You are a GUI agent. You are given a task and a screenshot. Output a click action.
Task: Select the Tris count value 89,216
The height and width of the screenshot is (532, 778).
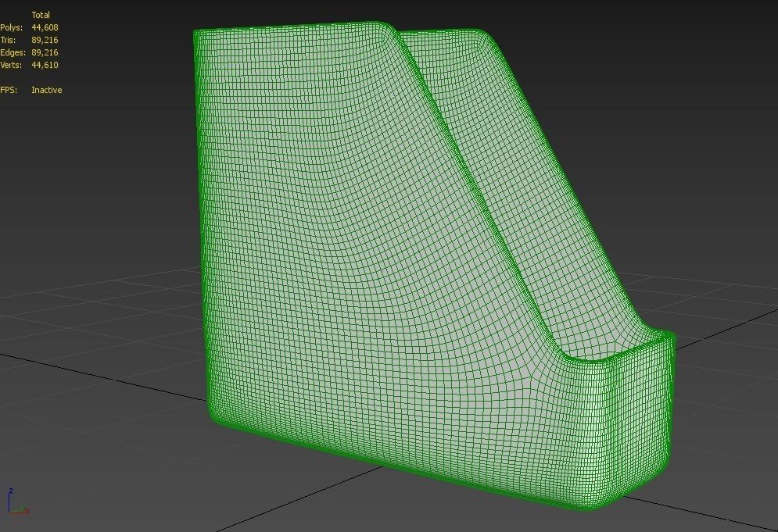45,40
